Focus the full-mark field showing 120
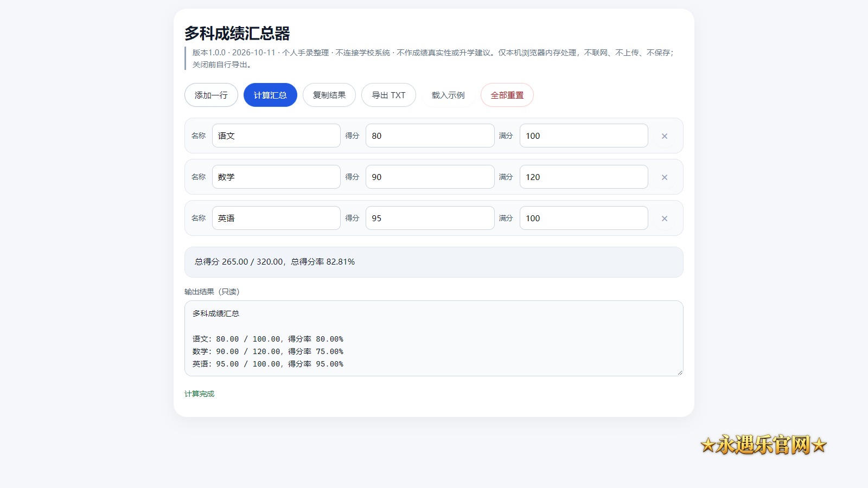This screenshot has width=868, height=488. coord(584,177)
